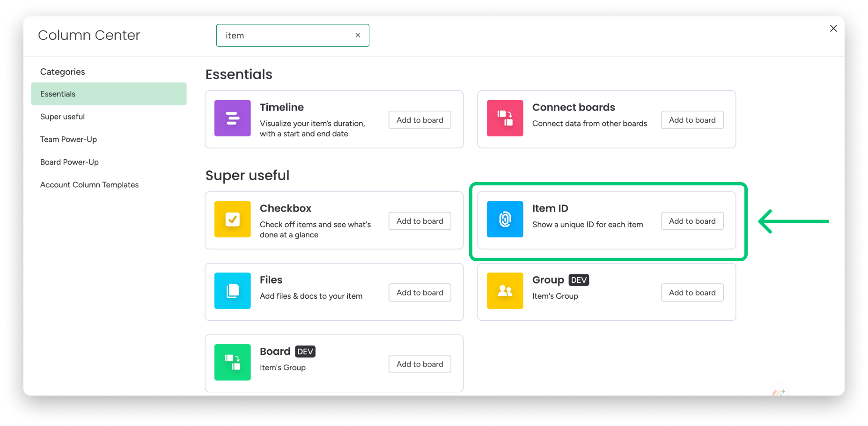Add Timeline to board
Screen dimensions: 868x426
tap(419, 120)
